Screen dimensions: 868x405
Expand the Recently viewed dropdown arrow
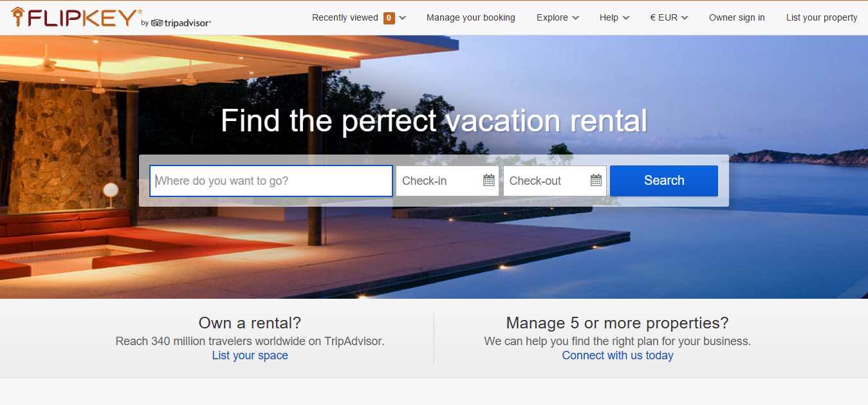coord(403,18)
